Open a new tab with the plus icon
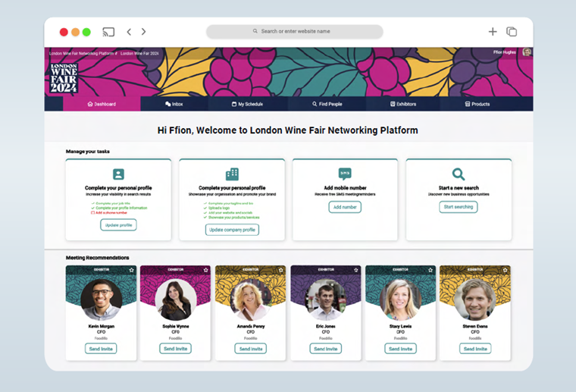 click(x=493, y=32)
